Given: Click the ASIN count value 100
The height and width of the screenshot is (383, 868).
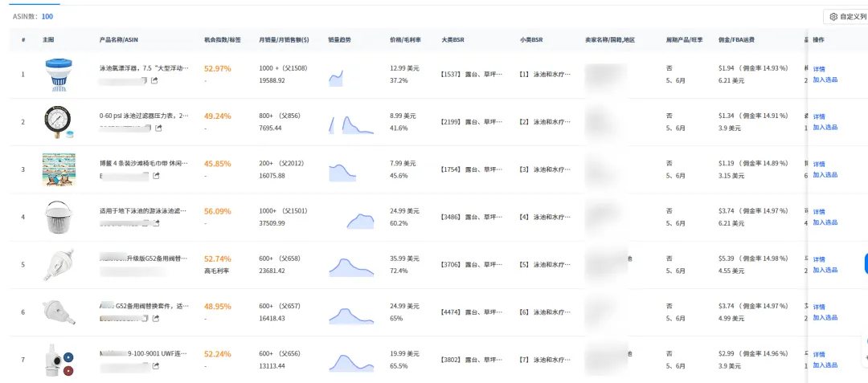Looking at the screenshot, I should [x=47, y=17].
